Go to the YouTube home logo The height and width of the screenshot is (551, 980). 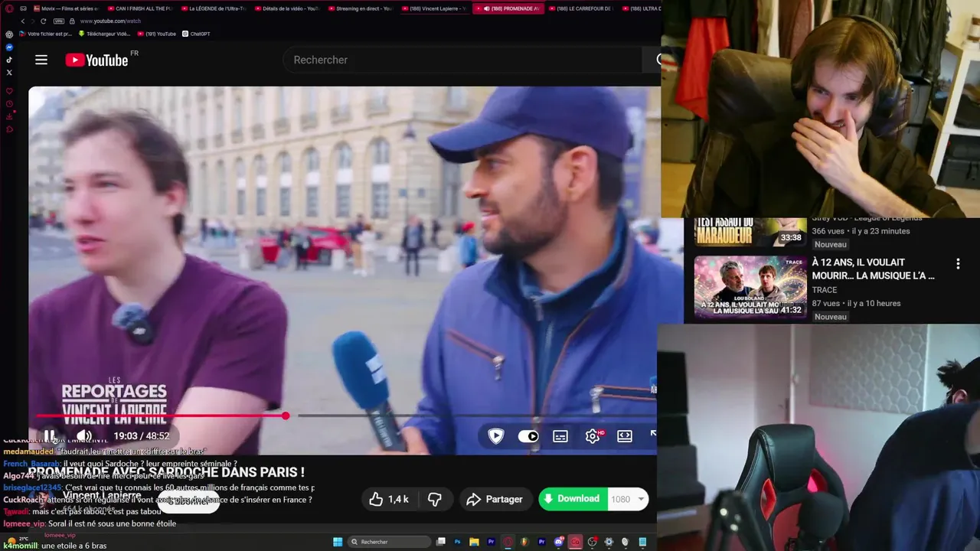click(96, 60)
